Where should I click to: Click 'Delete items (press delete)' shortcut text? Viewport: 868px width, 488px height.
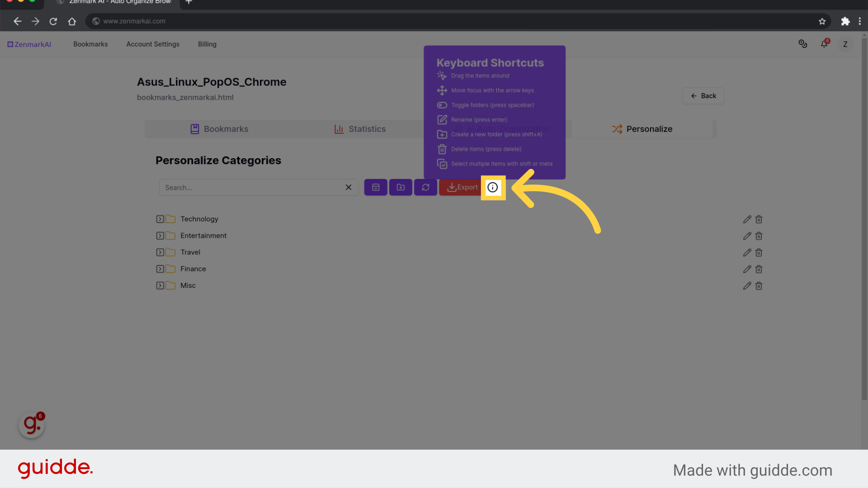tap(486, 149)
